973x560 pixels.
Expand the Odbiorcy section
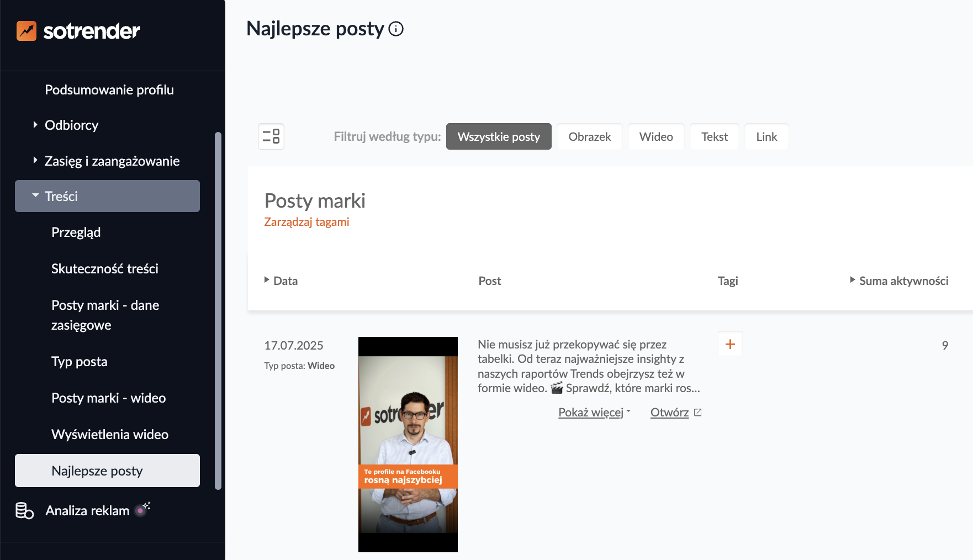71,125
